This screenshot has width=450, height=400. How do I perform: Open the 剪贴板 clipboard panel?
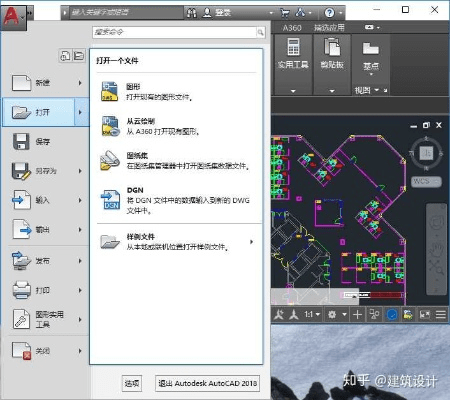pos(332,65)
